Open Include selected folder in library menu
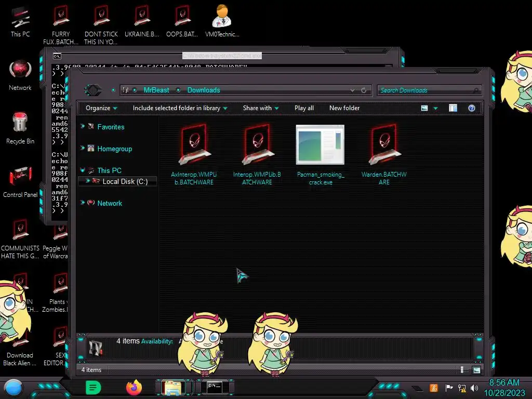Screen dimensions: 532x399 180,108
